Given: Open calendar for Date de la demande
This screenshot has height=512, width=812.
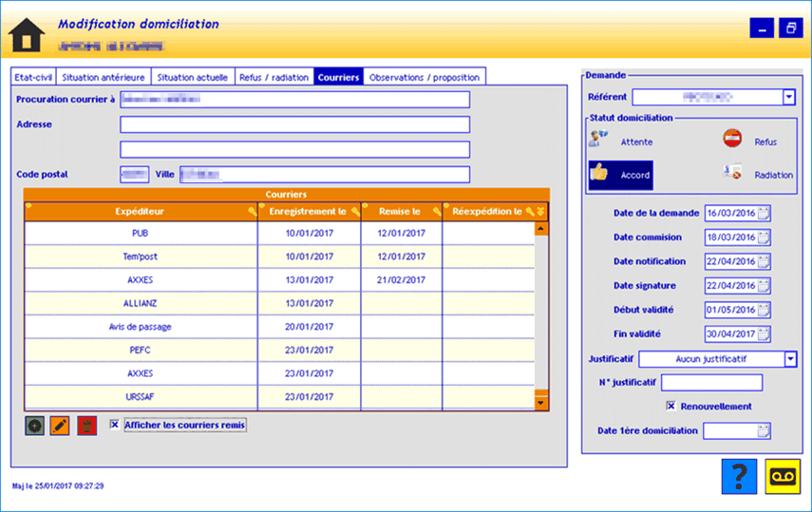Looking at the screenshot, I should 765,213.
